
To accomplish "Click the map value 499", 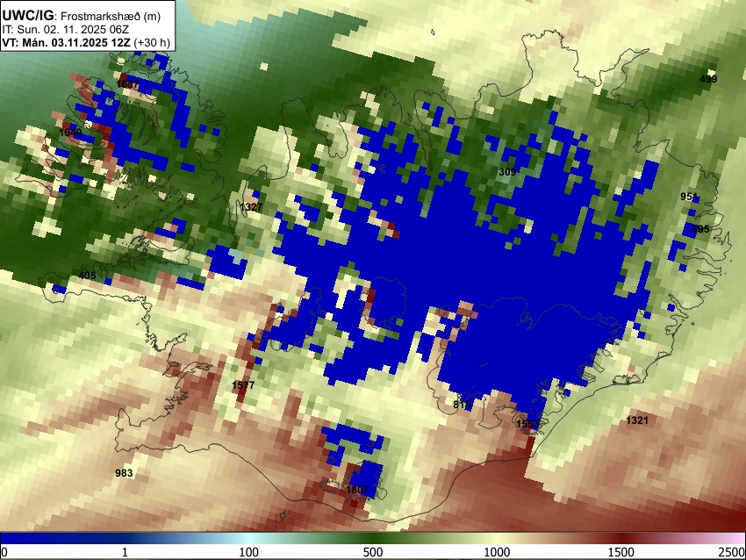I will [x=708, y=79].
